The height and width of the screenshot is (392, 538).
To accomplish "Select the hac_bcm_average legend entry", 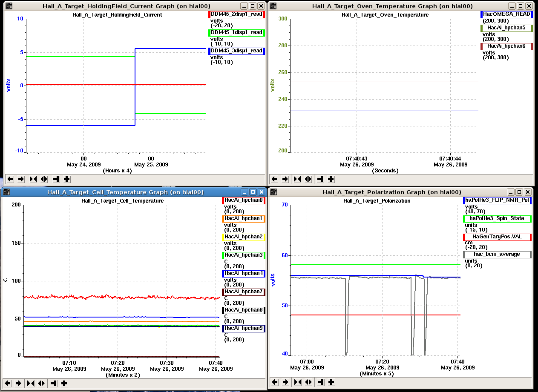I will [x=497, y=255].
